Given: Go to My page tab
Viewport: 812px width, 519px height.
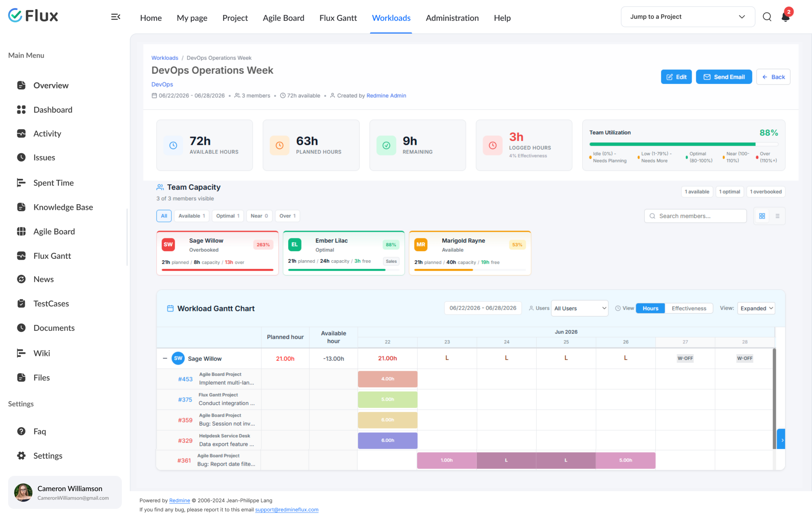Looking at the screenshot, I should coord(192,18).
